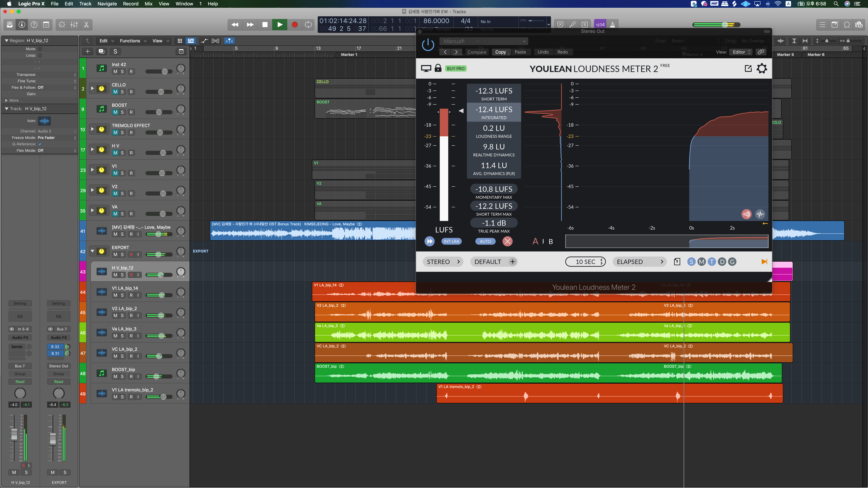This screenshot has height=488, width=868.
Task: Click the plugin power bypass button
Action: [x=428, y=45]
